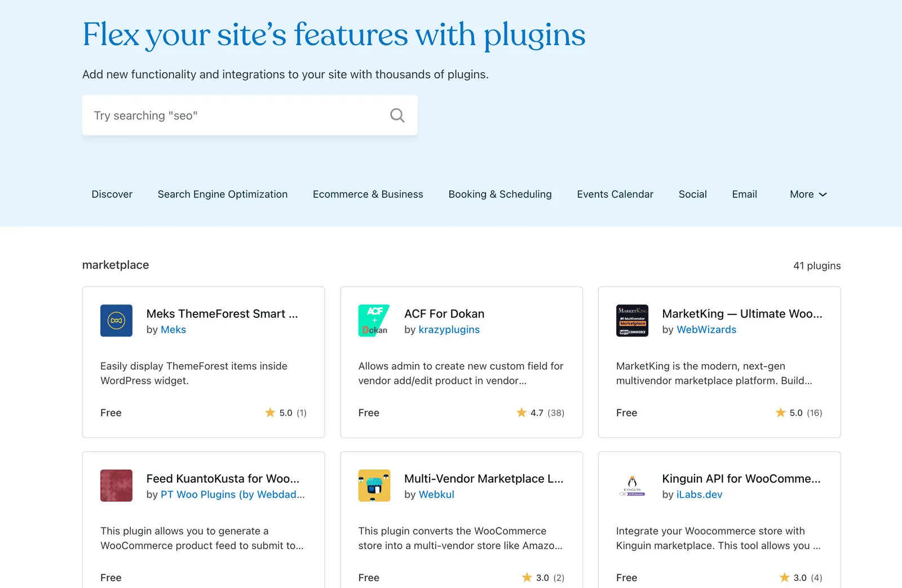Click the '4.7 (38)' rating text
Screen dimensions: 902x588
547,413
